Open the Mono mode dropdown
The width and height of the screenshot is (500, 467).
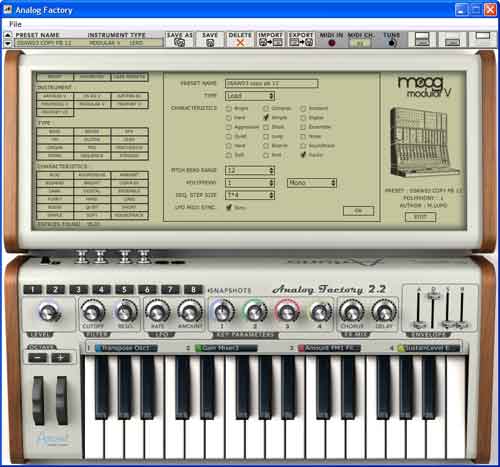coord(312,183)
